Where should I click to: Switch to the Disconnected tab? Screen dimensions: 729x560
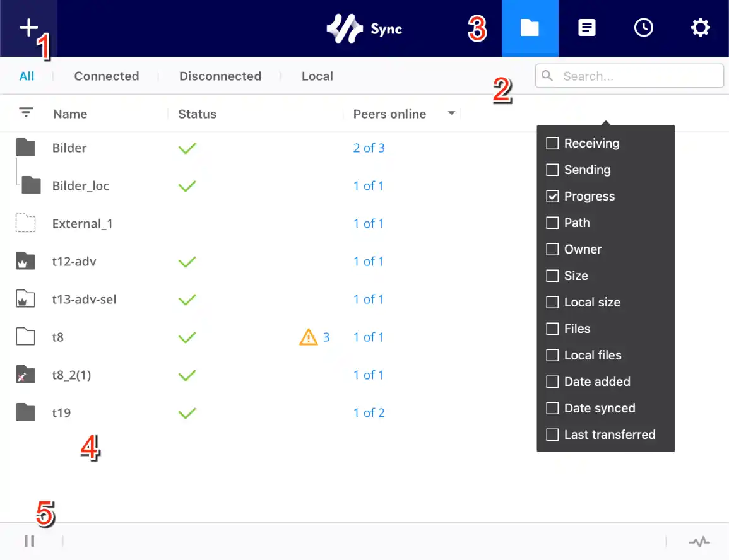coord(220,76)
